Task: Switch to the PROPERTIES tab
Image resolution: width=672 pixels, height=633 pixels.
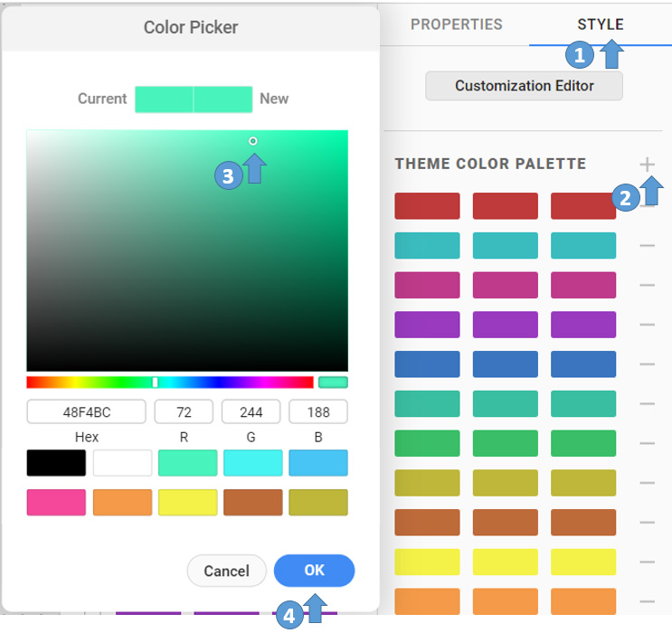Action: [457, 24]
